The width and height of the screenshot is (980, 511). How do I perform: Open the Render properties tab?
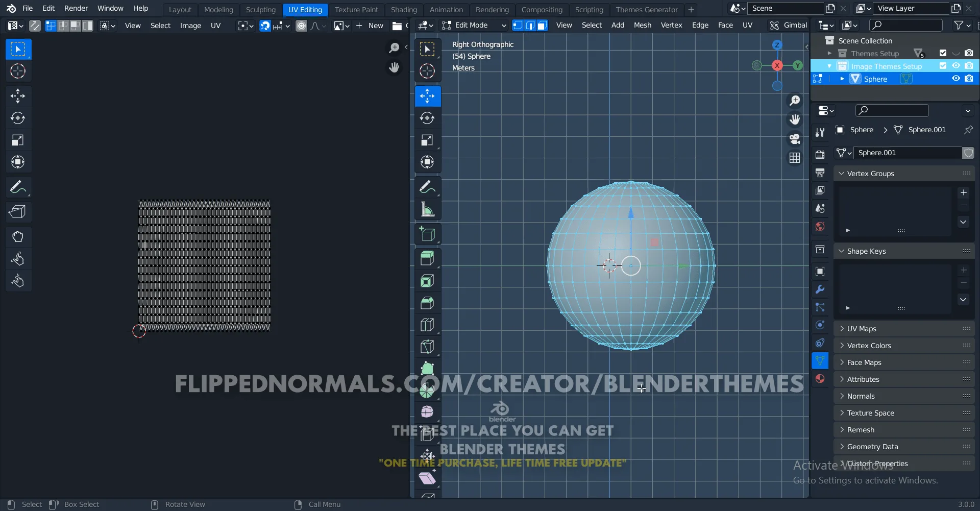820,154
